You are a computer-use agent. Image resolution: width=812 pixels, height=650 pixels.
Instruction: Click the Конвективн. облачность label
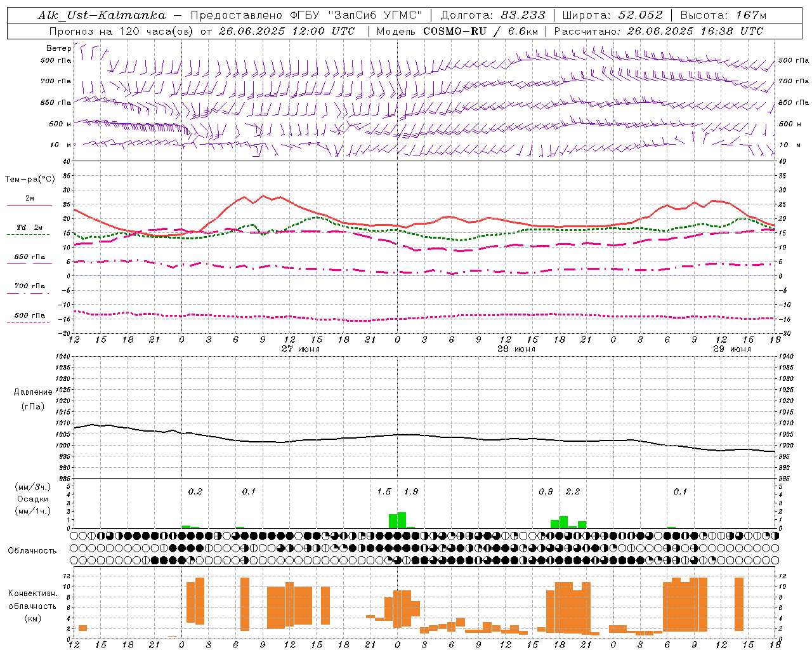32,600
